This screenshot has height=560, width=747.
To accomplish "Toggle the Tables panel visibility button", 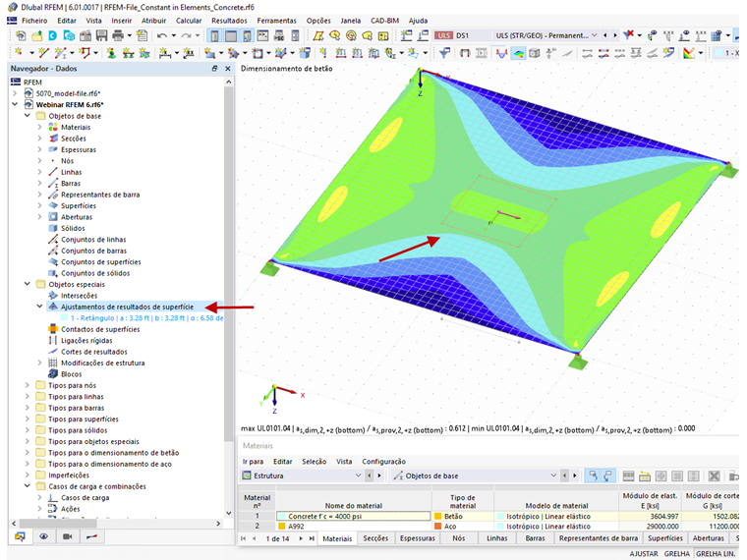I will 231,35.
